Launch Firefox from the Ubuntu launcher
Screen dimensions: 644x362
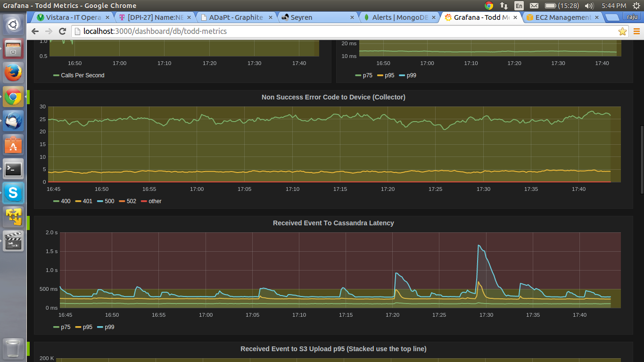[x=13, y=73]
